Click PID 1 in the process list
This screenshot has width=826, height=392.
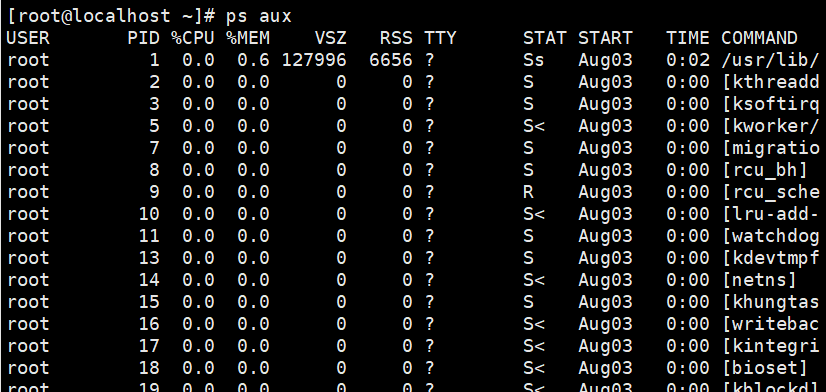pyautogui.click(x=154, y=60)
